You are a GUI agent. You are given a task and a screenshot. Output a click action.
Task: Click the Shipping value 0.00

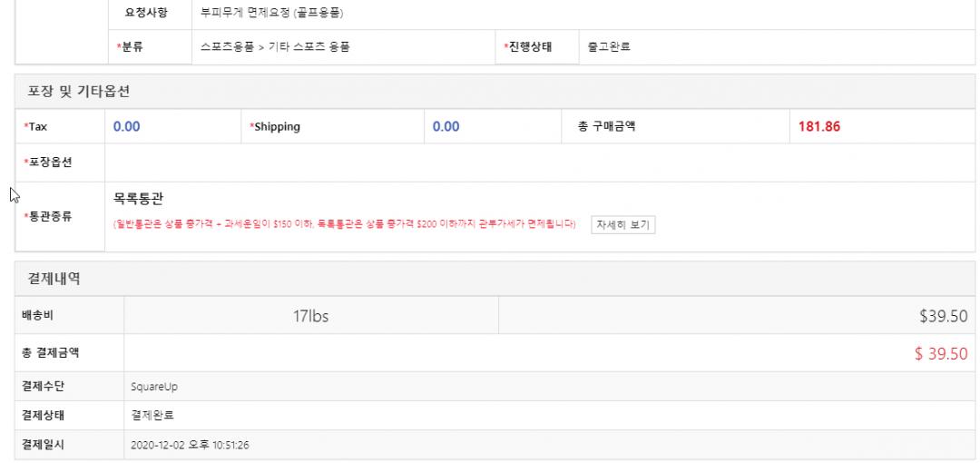[446, 127]
